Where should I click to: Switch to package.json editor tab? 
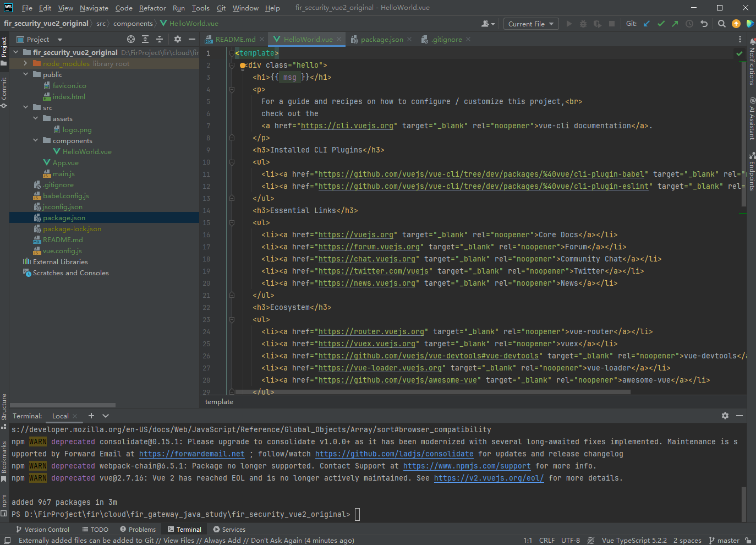pyautogui.click(x=382, y=39)
